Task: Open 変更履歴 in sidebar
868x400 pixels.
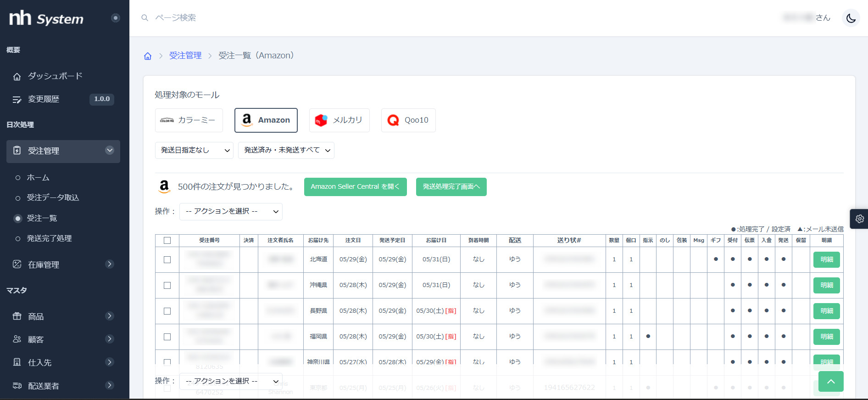Action: point(44,99)
